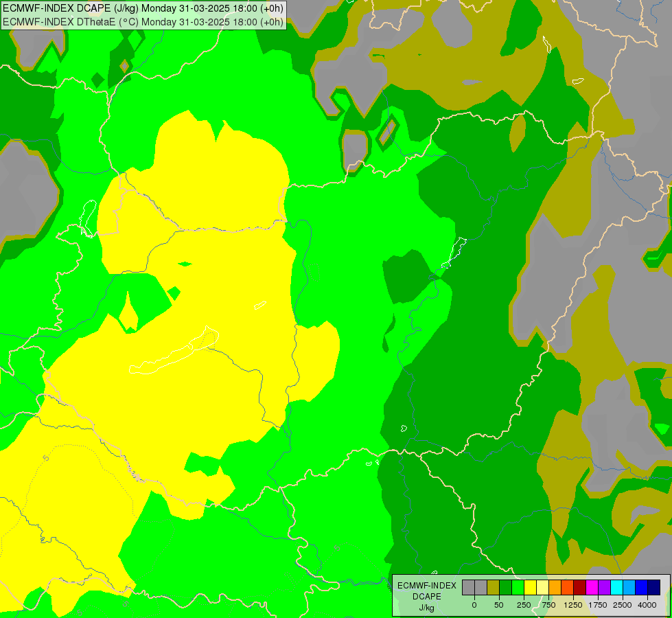Pick the dark green legend swatch after 50

pyautogui.click(x=505, y=588)
